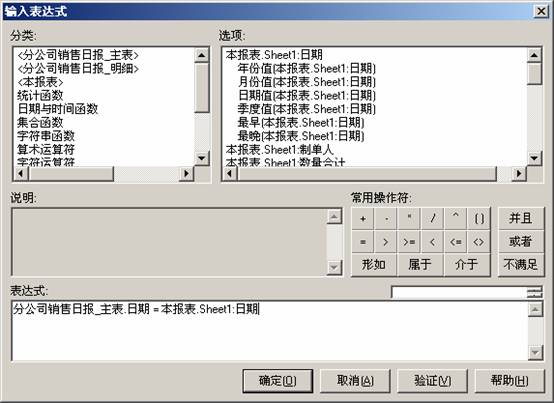The height and width of the screenshot is (403, 554).
Task: Click the category list scroll down arrow
Action: (201, 158)
